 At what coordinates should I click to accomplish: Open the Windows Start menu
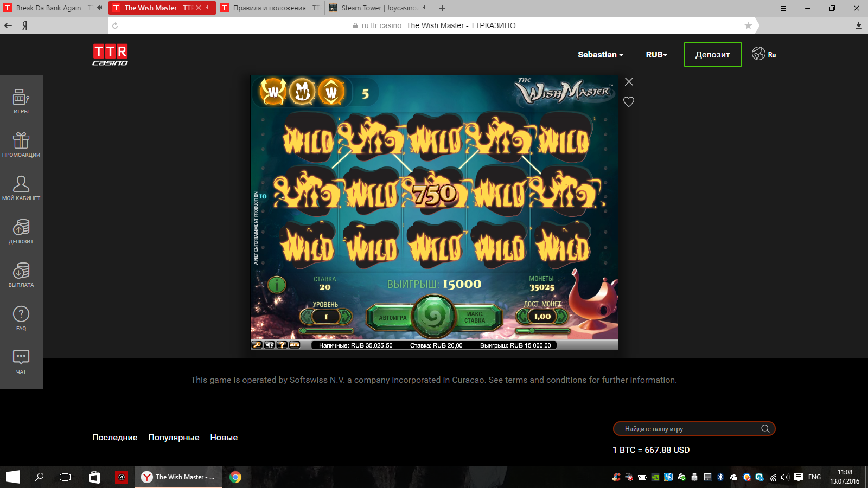[x=13, y=477]
